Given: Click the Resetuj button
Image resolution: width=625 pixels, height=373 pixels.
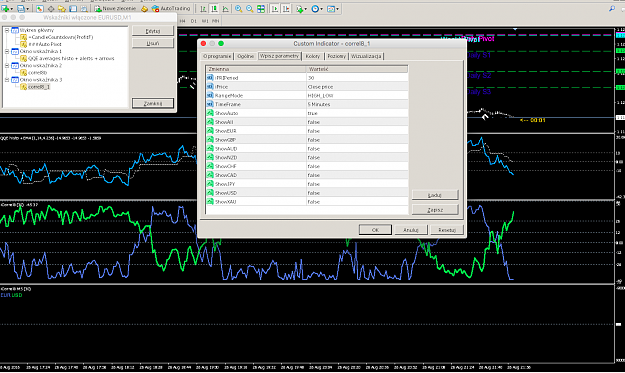Looking at the screenshot, I should tap(447, 230).
